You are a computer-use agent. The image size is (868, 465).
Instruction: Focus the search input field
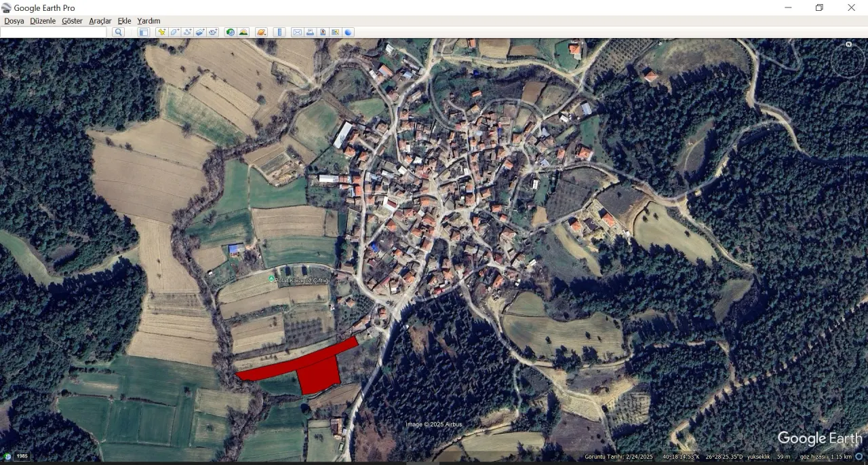54,32
